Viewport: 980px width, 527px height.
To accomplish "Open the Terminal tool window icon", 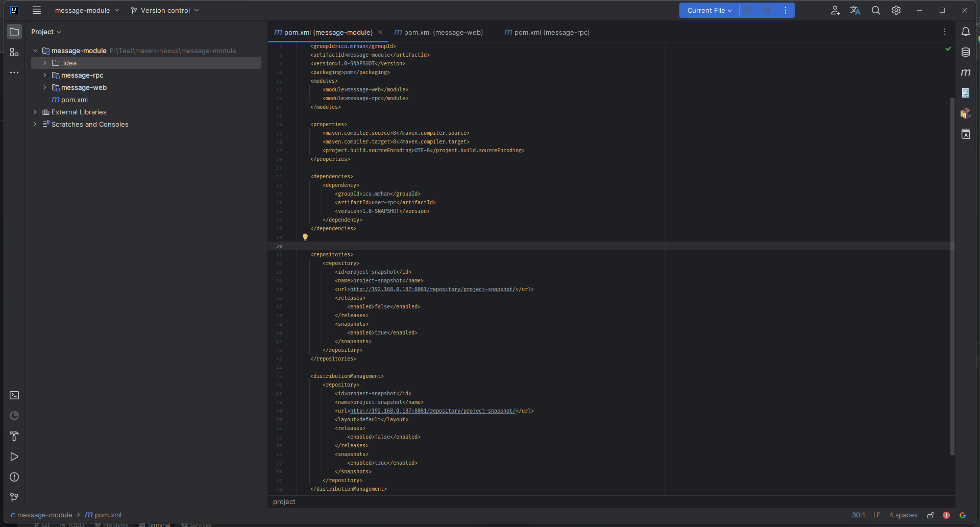I will tap(14, 395).
